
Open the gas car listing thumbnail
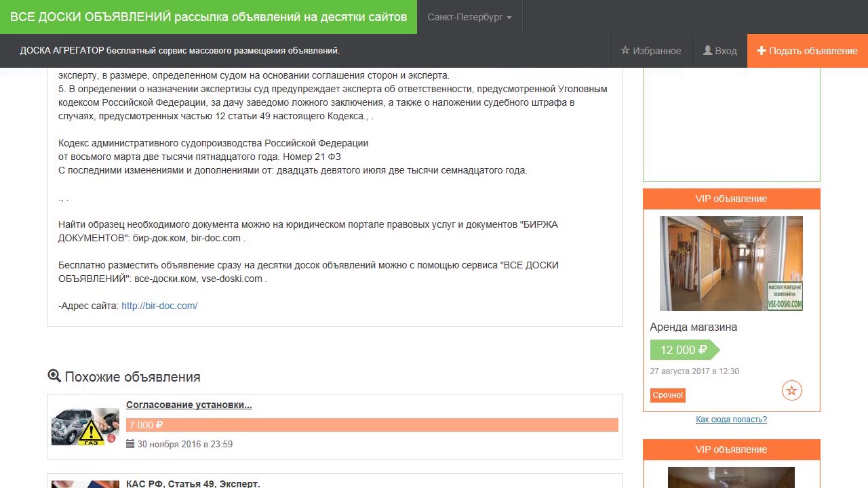coord(85,426)
